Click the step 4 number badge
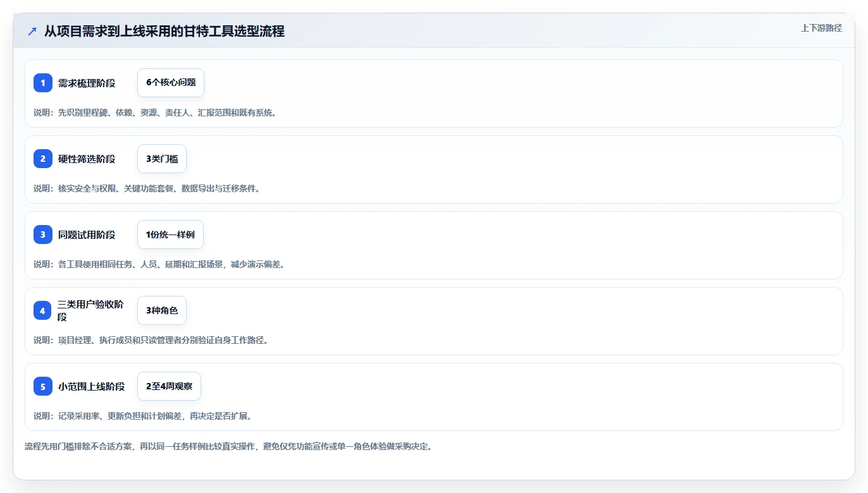 coord(43,310)
